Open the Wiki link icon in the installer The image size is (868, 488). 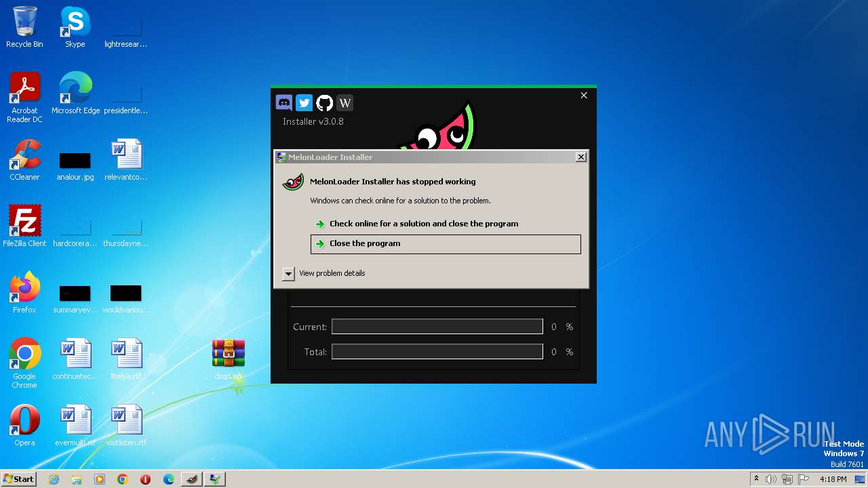(345, 102)
